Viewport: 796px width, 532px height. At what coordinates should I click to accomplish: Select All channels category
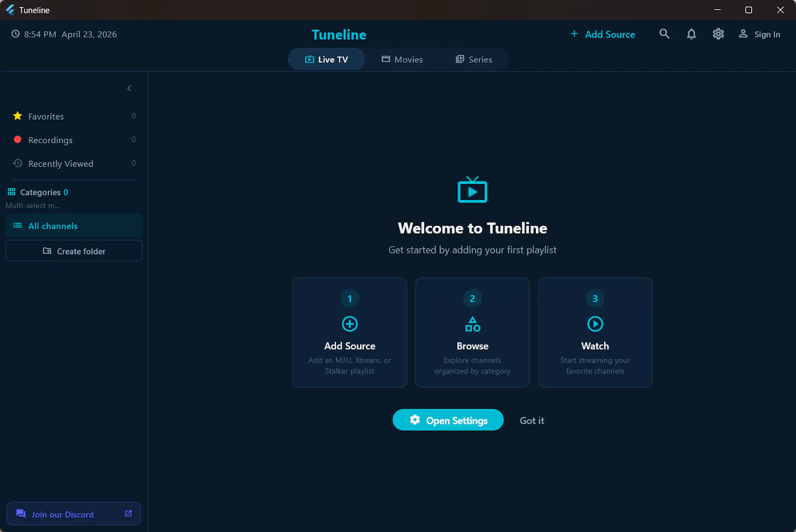pyautogui.click(x=74, y=226)
